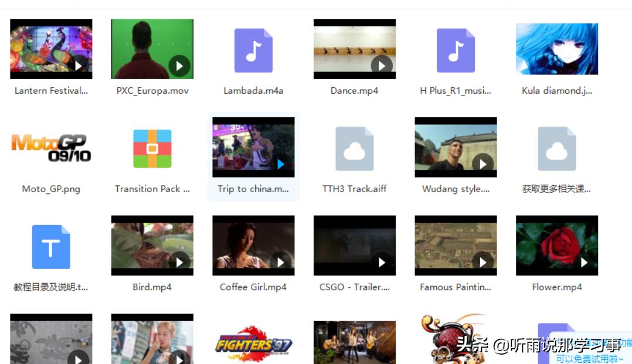Play the CSGO - Trailer video thumbnail
Viewport: 632px width, 364px height.
point(355,246)
